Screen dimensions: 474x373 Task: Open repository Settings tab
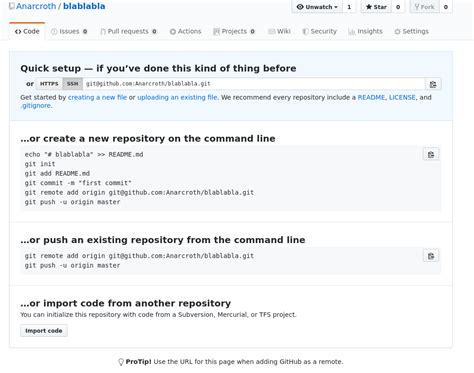[x=411, y=31]
